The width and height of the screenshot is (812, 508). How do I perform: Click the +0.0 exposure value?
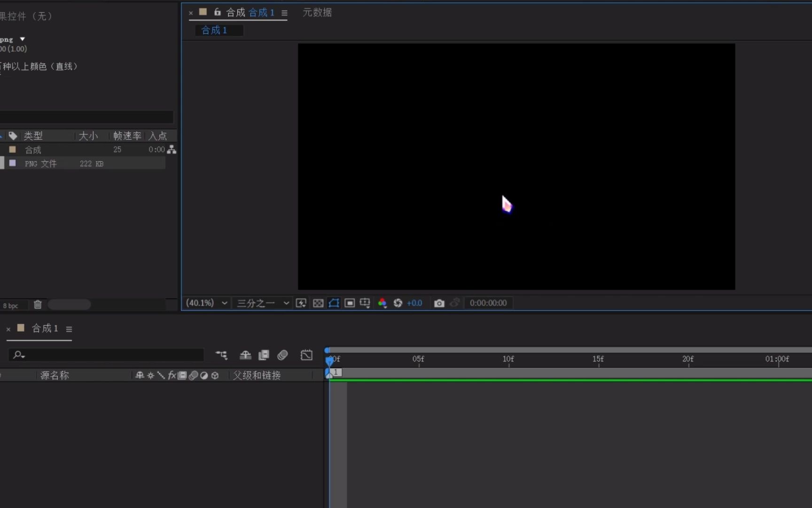414,303
